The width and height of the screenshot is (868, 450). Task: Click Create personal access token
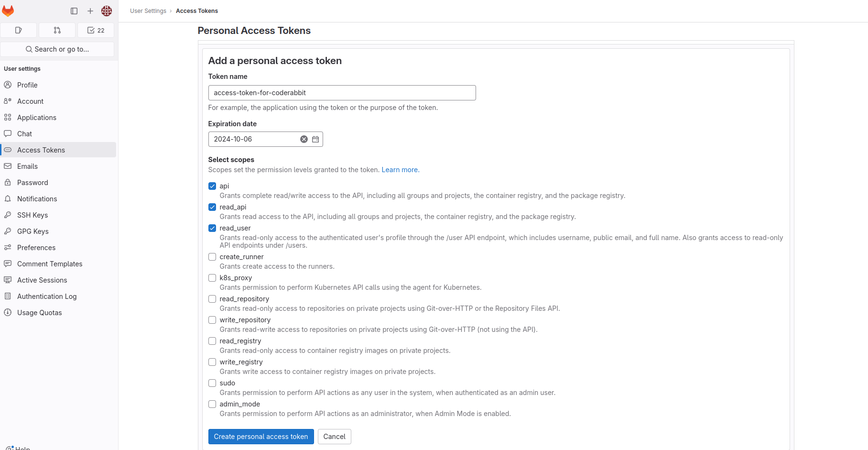260,436
